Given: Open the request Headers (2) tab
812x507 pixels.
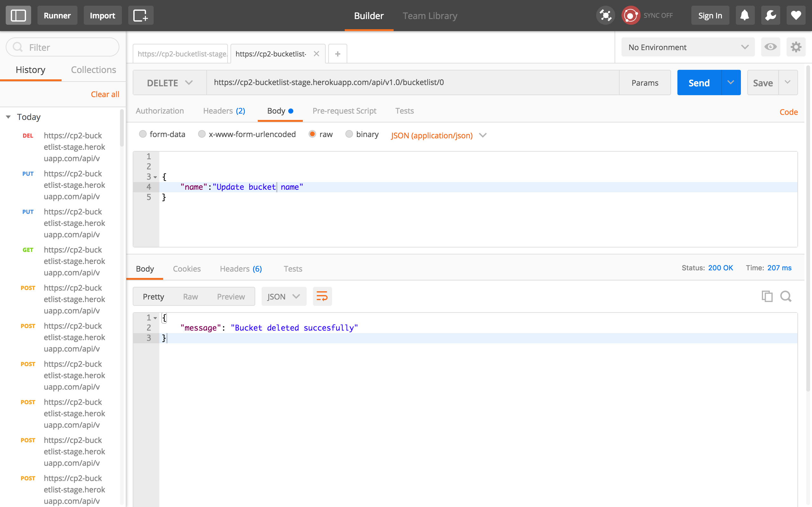Looking at the screenshot, I should click(224, 111).
